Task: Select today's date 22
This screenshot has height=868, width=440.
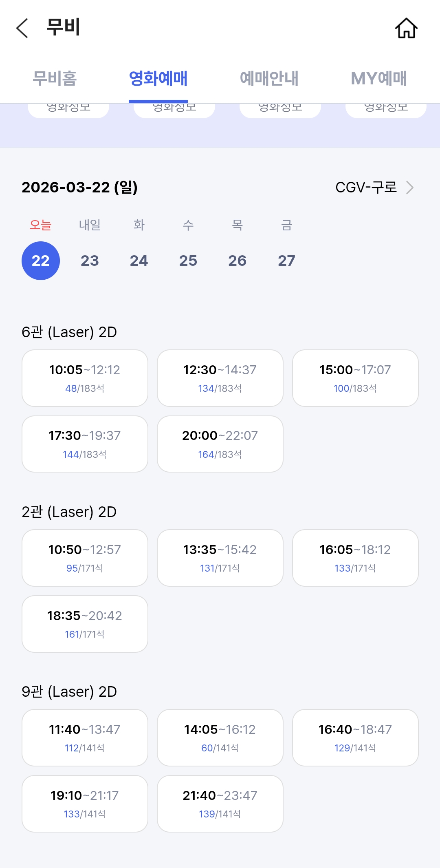Action: click(41, 261)
